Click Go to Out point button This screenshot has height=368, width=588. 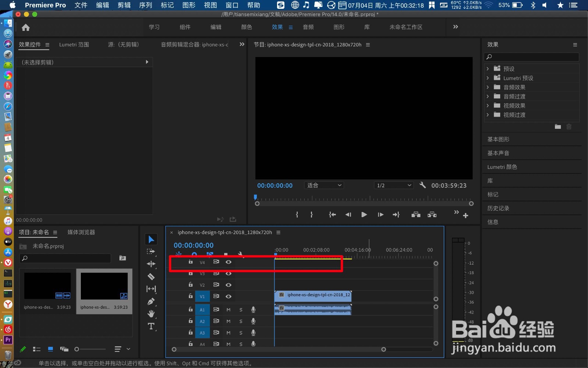coord(396,215)
